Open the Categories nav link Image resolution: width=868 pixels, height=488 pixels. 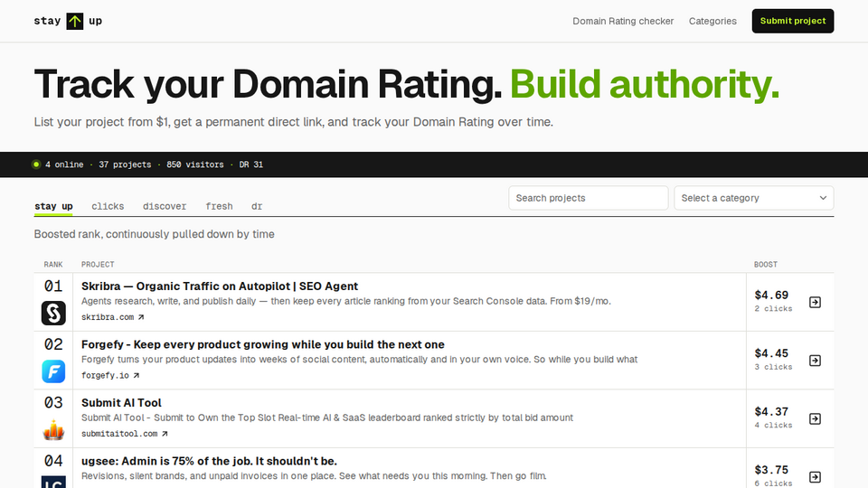click(712, 21)
